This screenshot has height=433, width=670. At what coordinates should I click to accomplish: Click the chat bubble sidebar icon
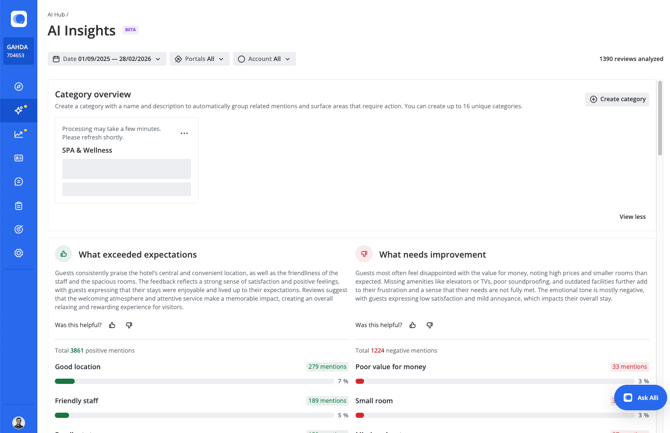coord(18,182)
